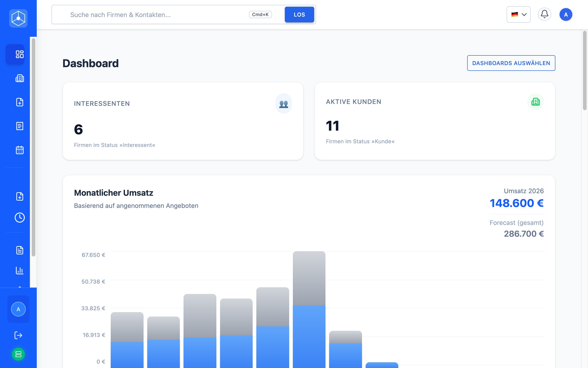588x368 pixels.
Task: Click the INTERESSENTEN card label
Action: (102, 104)
